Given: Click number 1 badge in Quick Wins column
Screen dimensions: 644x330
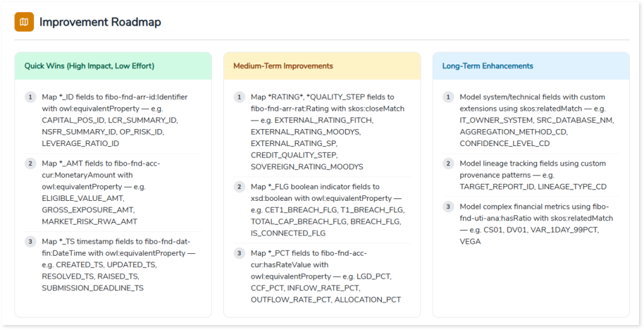Looking at the screenshot, I should click(30, 97).
